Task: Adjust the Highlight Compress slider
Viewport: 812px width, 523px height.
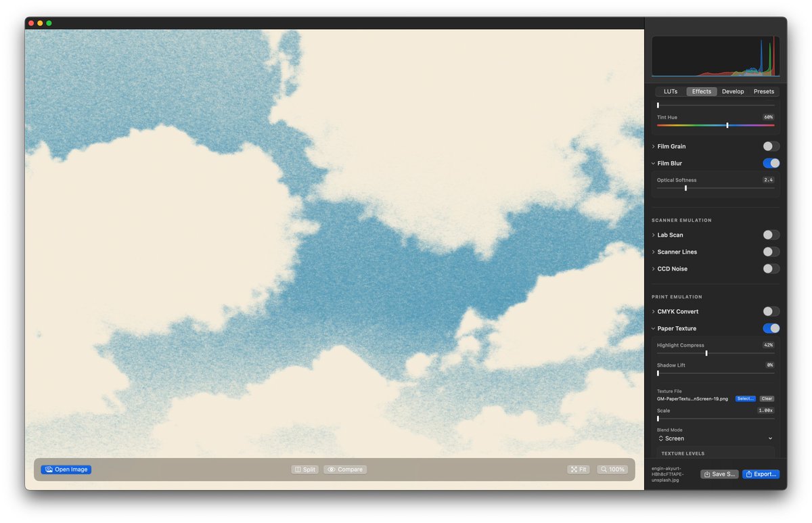Action: [715, 353]
